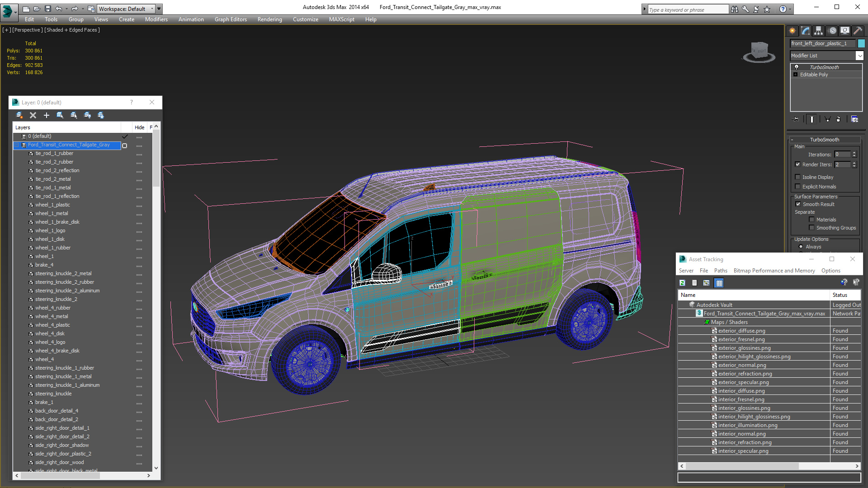Click the Project Folder icon in quick access toolbar
This screenshot has width=868, height=488.
coord(91,9)
